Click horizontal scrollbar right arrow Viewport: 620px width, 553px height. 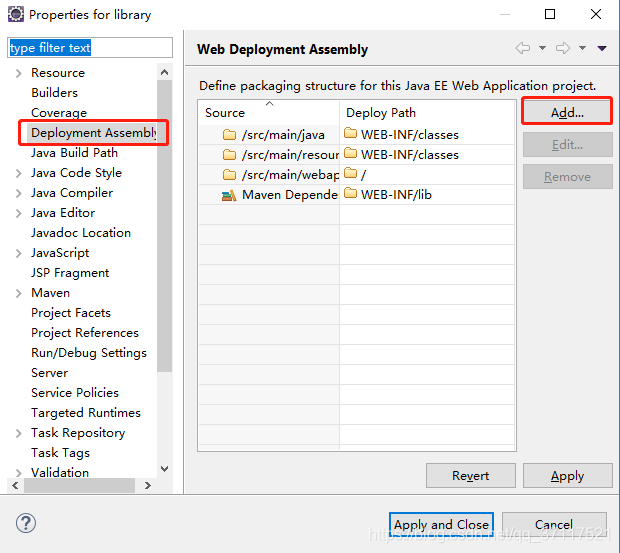coord(148,485)
